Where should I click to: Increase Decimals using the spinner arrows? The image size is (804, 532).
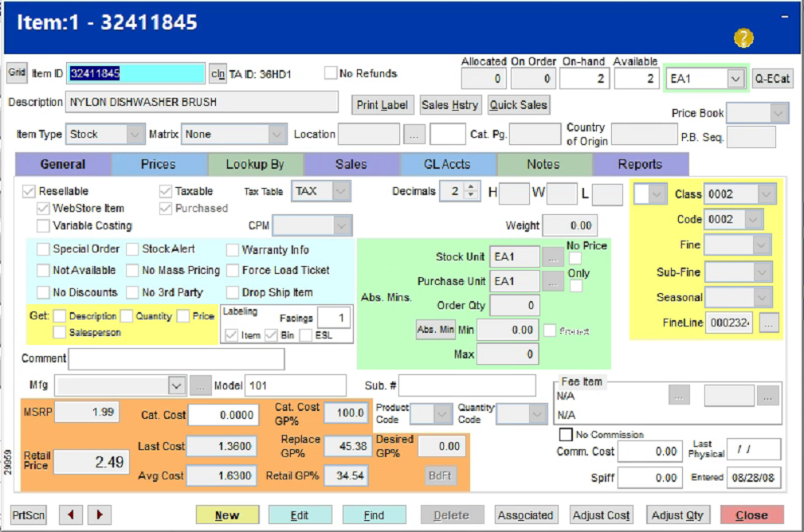click(471, 188)
